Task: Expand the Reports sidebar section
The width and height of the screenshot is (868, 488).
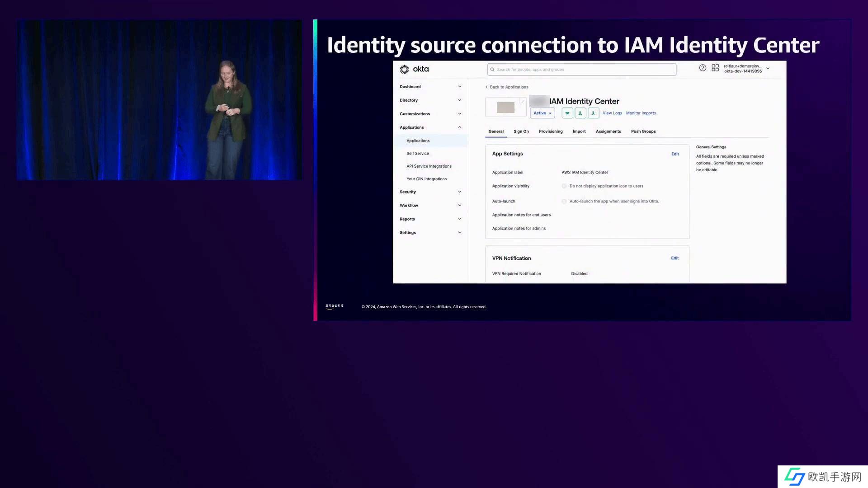Action: (x=430, y=219)
